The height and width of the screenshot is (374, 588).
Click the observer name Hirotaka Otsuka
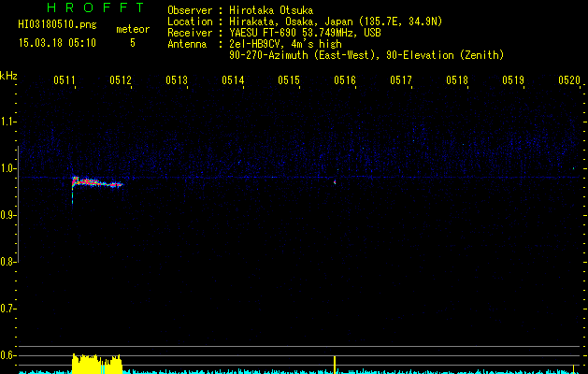coord(271,10)
